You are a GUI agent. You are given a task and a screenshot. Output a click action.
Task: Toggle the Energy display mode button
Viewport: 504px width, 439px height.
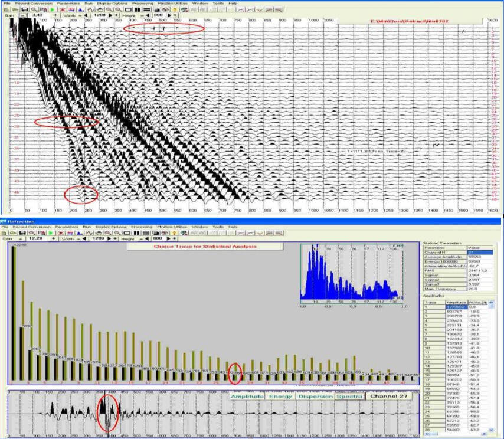[x=281, y=397]
